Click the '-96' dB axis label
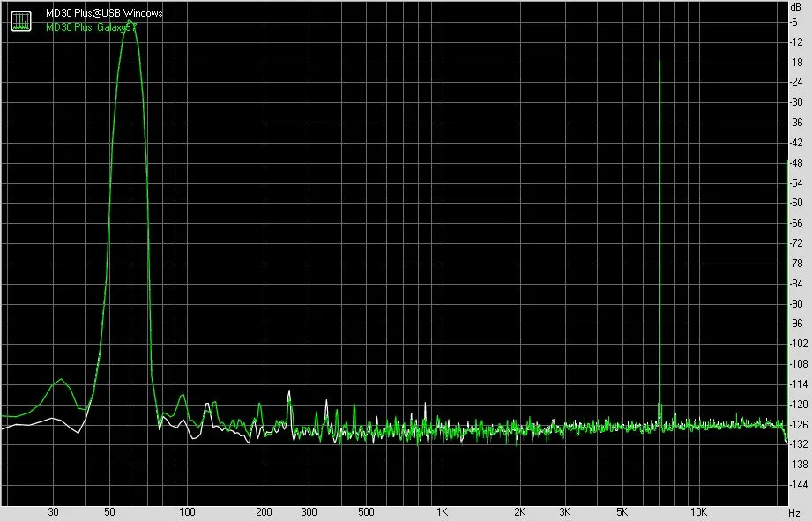This screenshot has height=521, width=812. point(796,324)
